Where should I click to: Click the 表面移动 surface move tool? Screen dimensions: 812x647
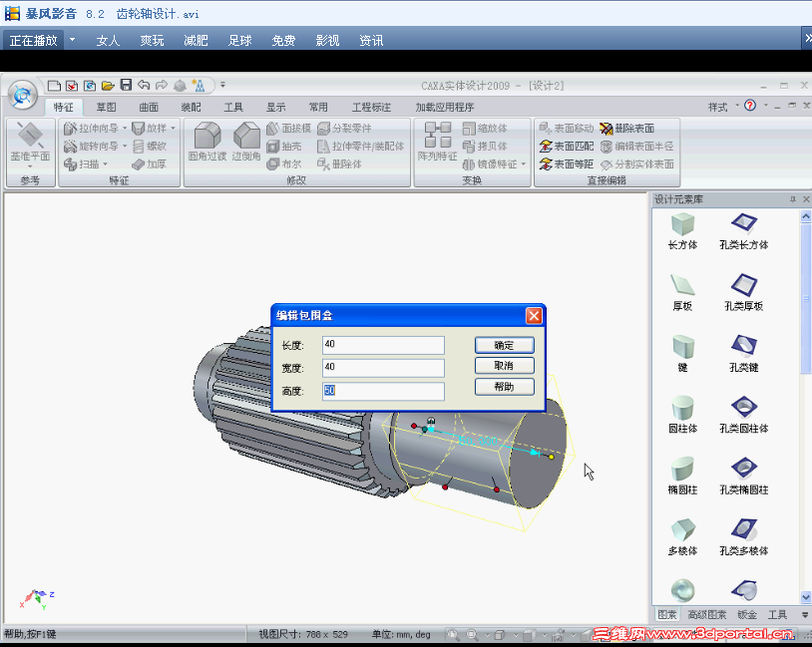566,128
